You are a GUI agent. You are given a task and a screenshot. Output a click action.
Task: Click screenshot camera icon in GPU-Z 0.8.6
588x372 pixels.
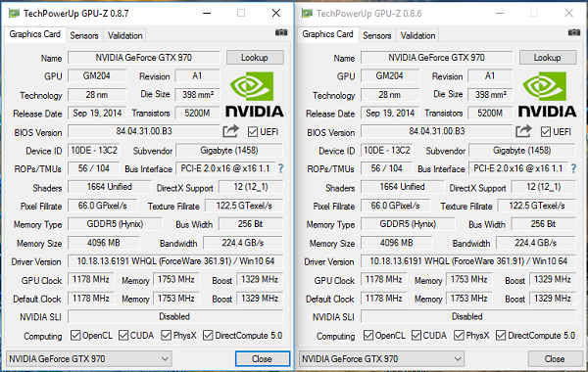[x=573, y=33]
